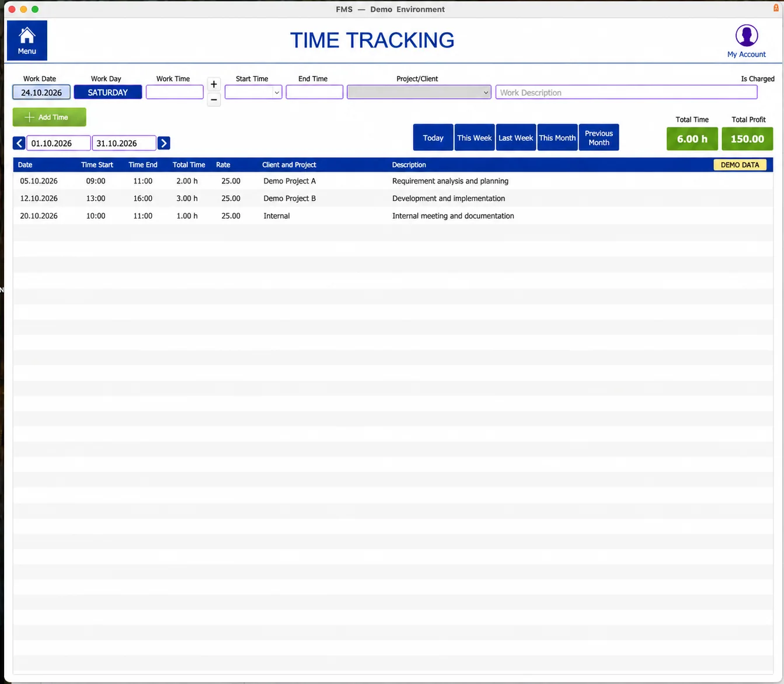This screenshot has width=784, height=684.
Task: Click the 3.00 h total time cell
Action: click(x=187, y=199)
